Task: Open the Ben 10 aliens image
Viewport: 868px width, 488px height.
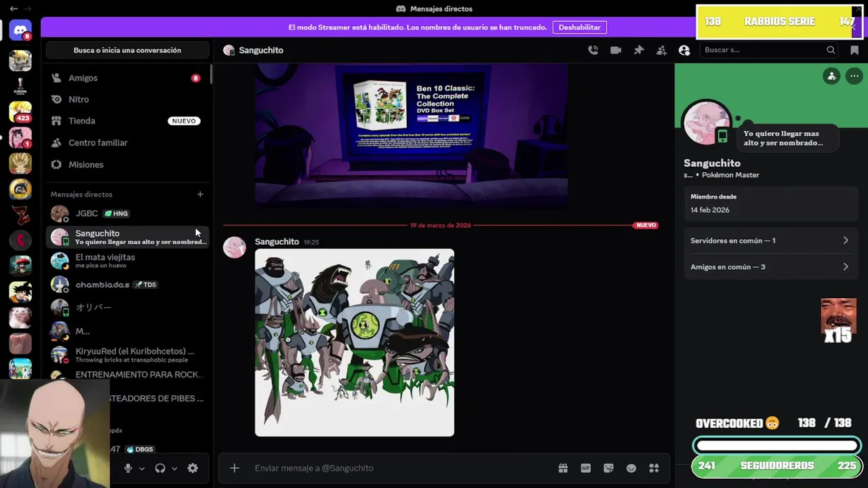Action: tap(355, 342)
